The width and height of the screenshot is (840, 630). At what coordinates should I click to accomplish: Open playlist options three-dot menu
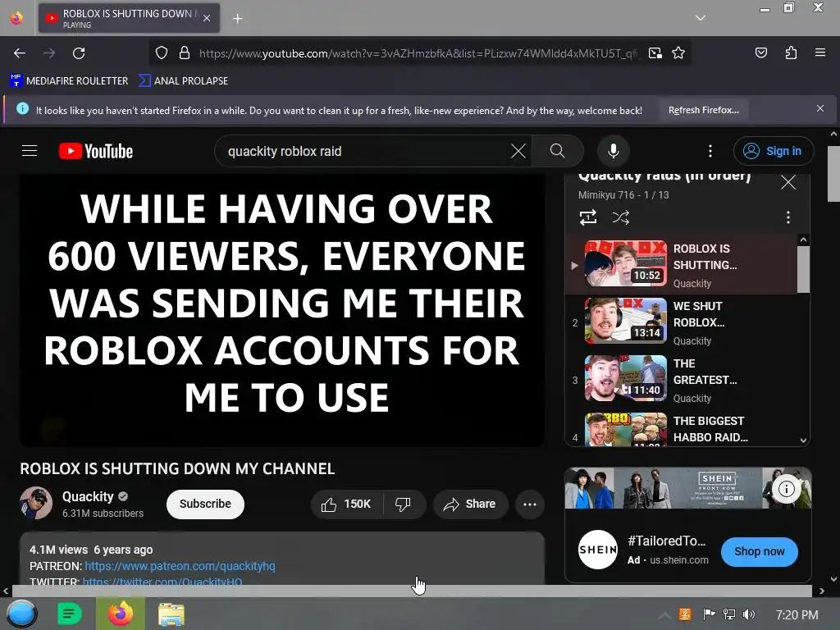point(788,217)
